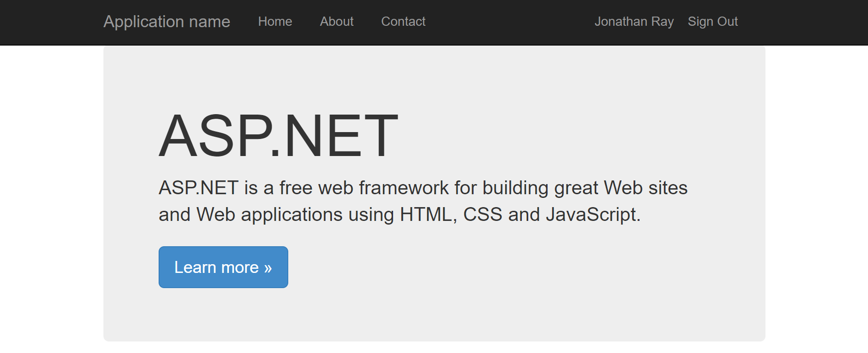The width and height of the screenshot is (868, 353).
Task: Click the Jonathan Ray user link
Action: tap(634, 22)
